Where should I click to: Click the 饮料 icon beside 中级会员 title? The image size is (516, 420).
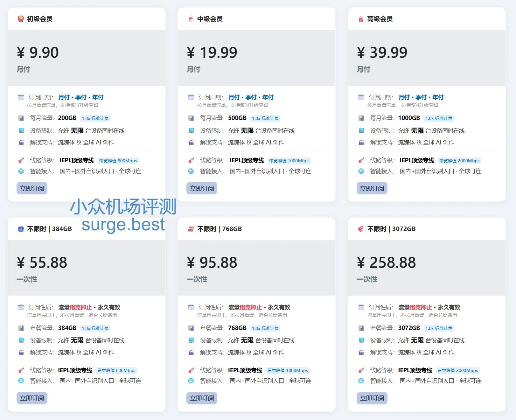[x=191, y=19]
